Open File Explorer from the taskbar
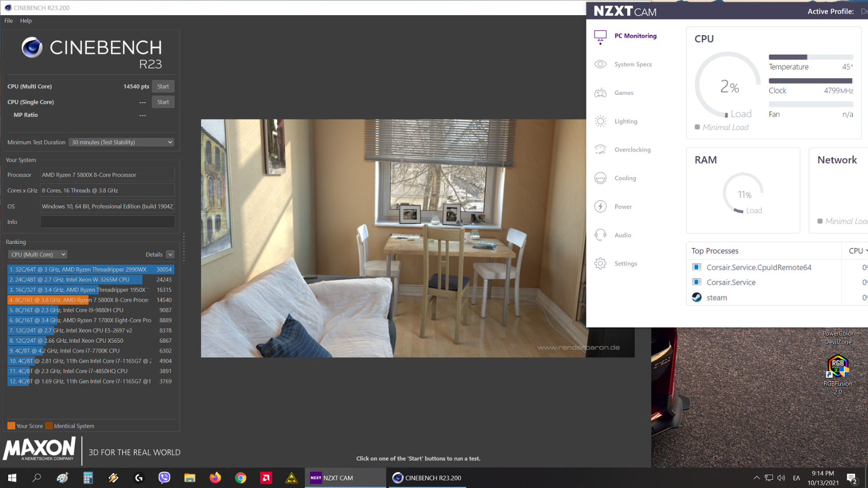The height and width of the screenshot is (488, 868). coord(190,478)
